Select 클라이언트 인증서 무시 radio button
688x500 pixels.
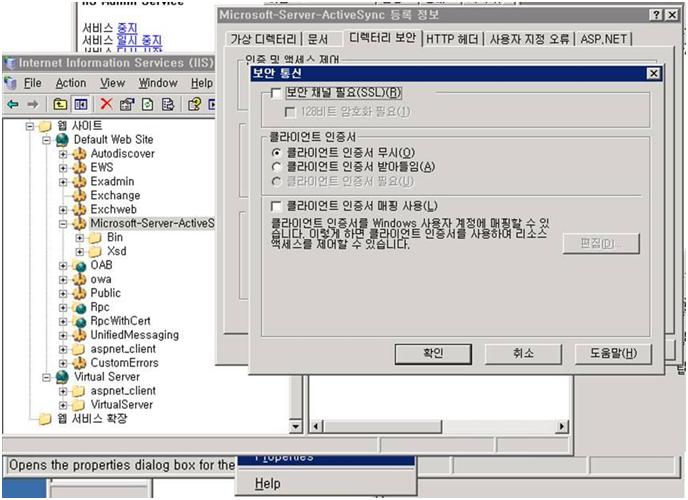point(276,153)
